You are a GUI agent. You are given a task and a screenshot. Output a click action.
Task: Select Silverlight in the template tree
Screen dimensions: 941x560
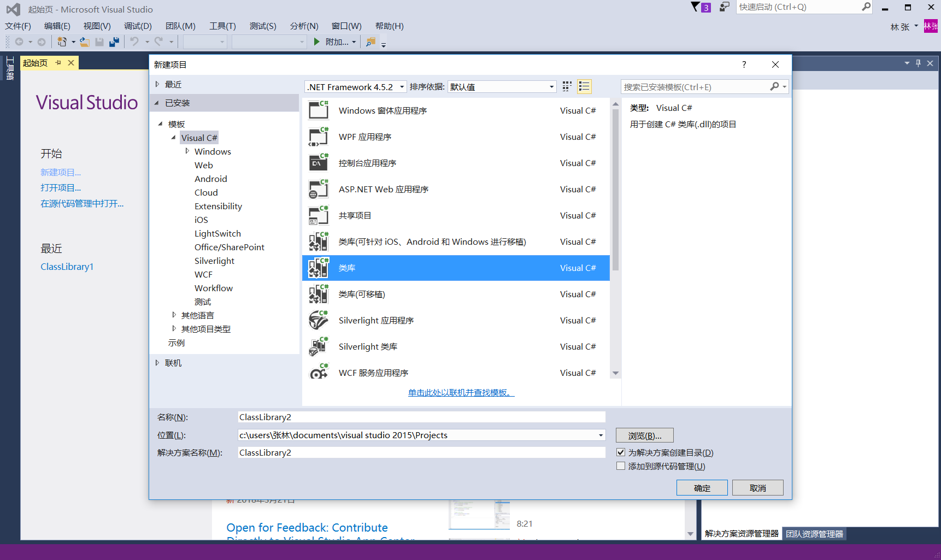click(x=214, y=261)
